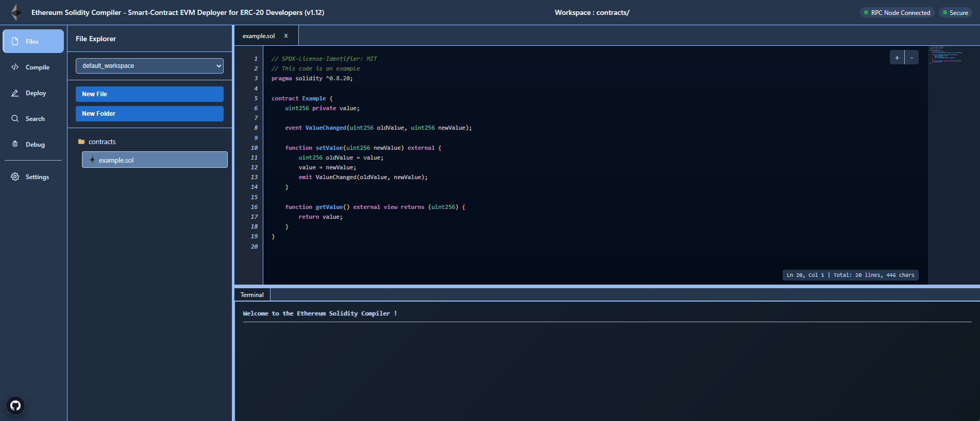The height and width of the screenshot is (421, 980).
Task: Open the Compile section
Action: coord(33,67)
